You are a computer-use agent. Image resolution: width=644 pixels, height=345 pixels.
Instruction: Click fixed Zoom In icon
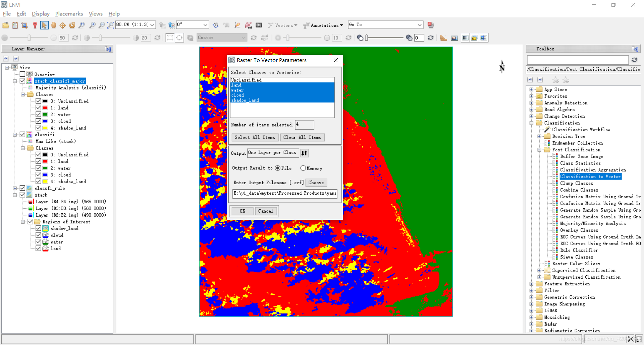tap(93, 25)
